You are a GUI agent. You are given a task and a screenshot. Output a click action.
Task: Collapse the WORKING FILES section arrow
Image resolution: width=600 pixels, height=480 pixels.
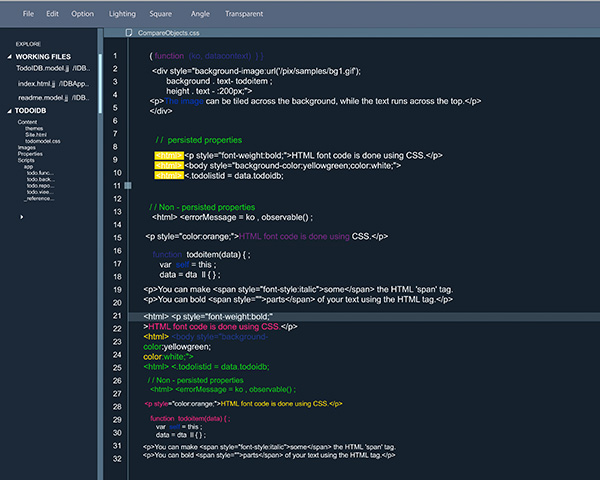[x=7, y=57]
